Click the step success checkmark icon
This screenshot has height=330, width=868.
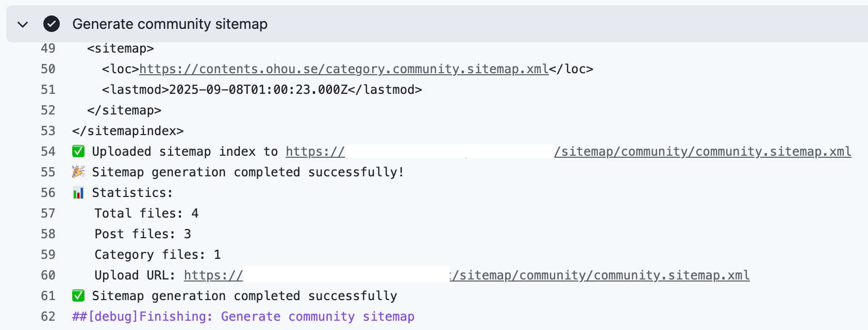[52, 24]
